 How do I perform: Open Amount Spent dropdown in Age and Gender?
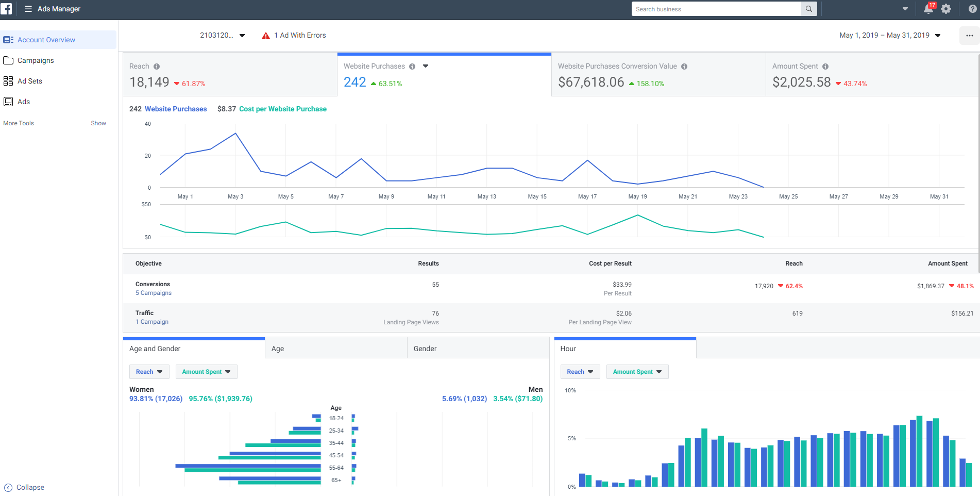pos(207,372)
